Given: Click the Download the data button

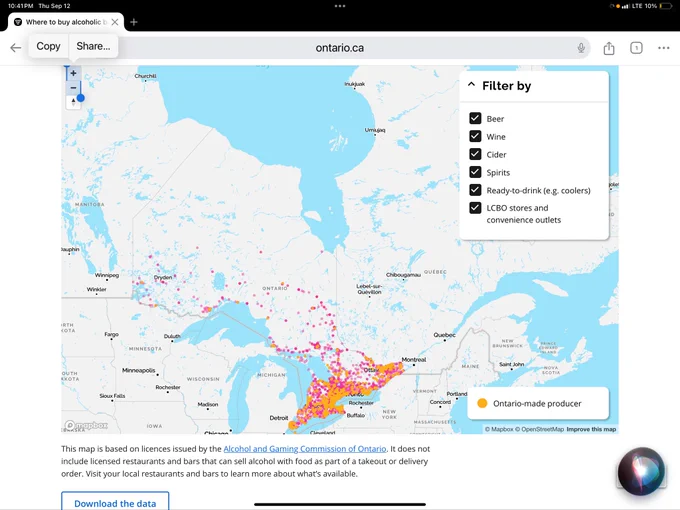Looking at the screenshot, I should (115, 502).
